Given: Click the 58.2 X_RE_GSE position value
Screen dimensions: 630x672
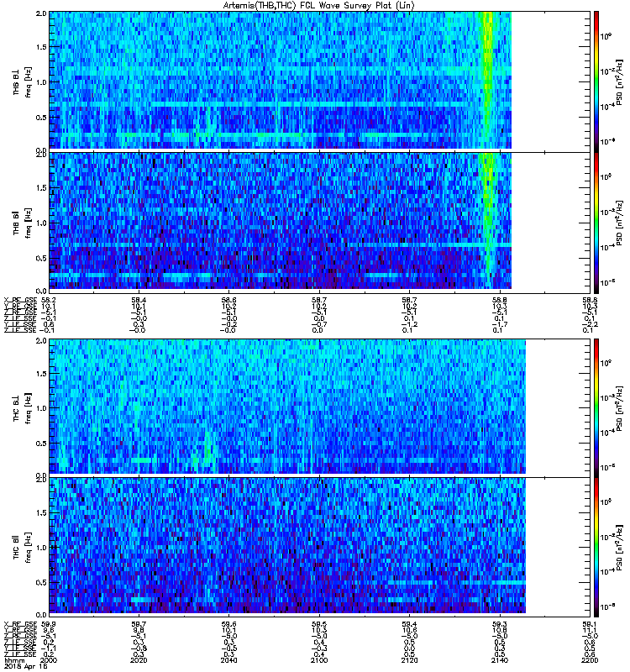Looking at the screenshot, I should click(x=49, y=301).
